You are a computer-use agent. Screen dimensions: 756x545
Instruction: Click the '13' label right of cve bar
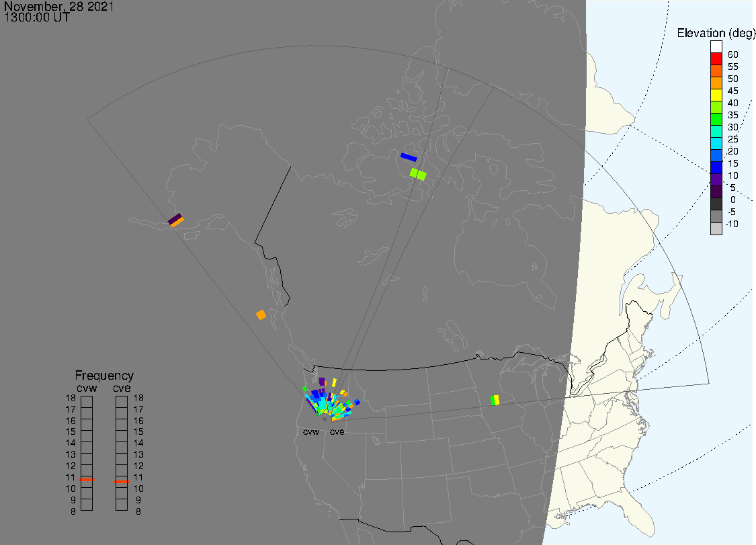138,455
